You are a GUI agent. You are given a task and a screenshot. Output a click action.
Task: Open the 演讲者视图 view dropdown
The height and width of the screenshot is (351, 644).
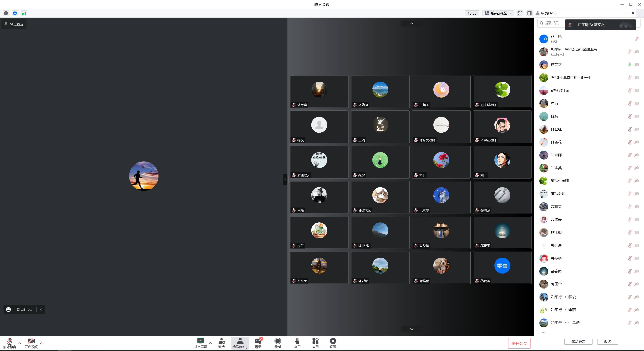(x=498, y=13)
